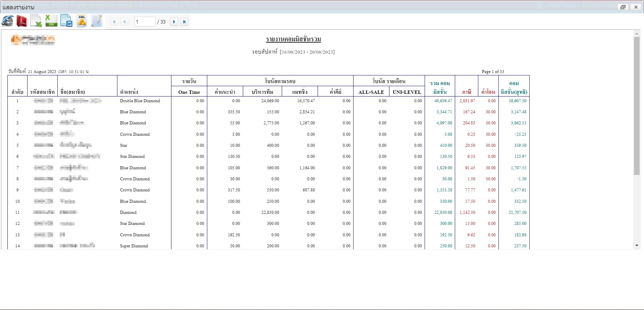Viewport: 644px width, 310px height.
Task: Go to next report page
Action: click(174, 22)
